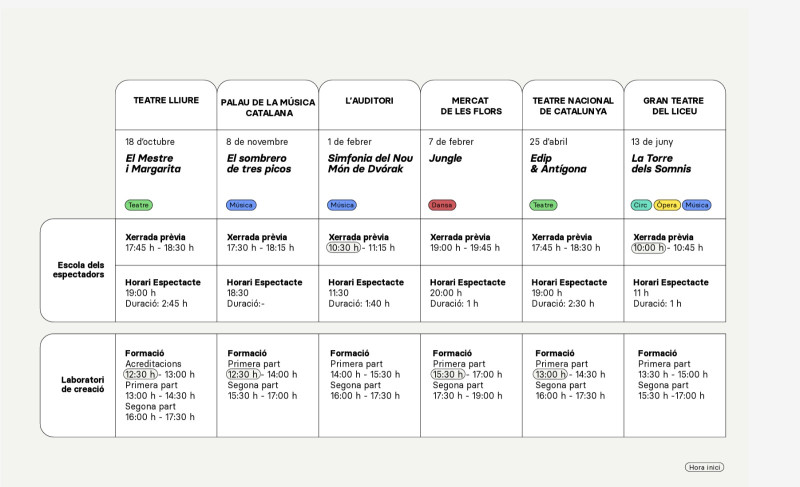Click the Circ tag under La Torre dels Somnis
The height and width of the screenshot is (487, 800).
pyautogui.click(x=641, y=205)
